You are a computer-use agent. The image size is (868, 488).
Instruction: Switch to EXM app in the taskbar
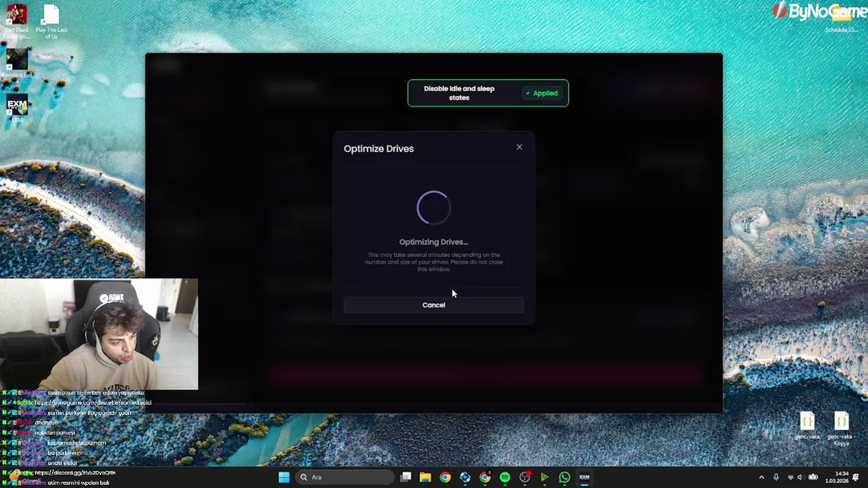(584, 477)
